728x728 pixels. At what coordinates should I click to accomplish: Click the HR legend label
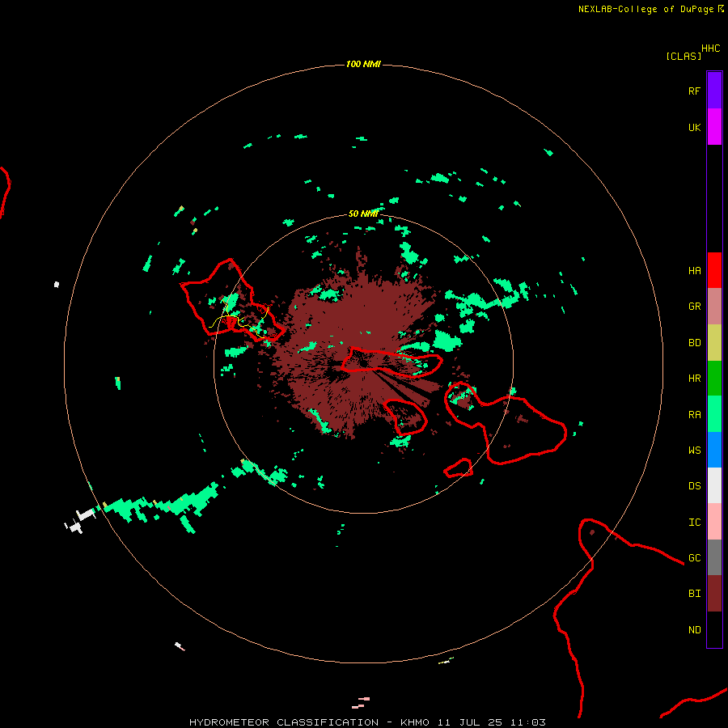(x=694, y=379)
